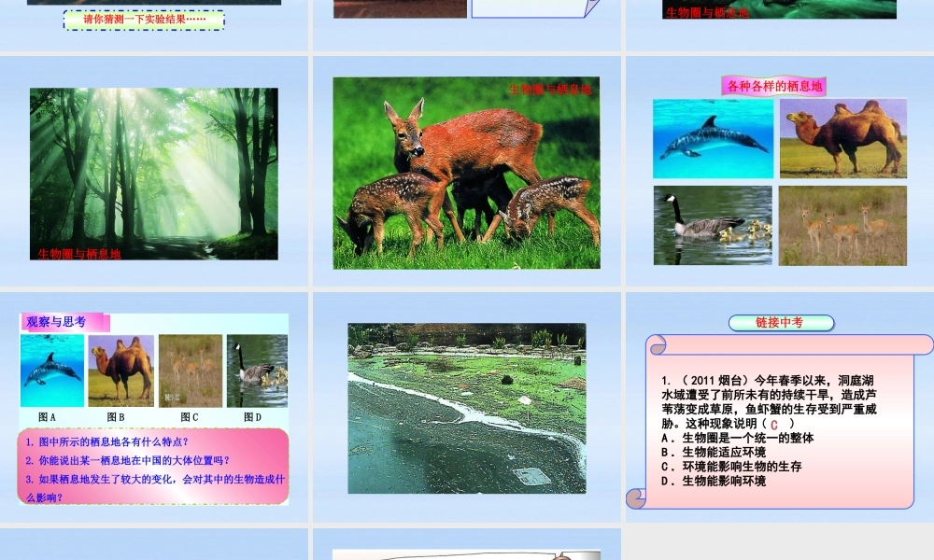This screenshot has height=560, width=934.
Task: Open the deer family slide thumbnail
Action: click(466, 174)
